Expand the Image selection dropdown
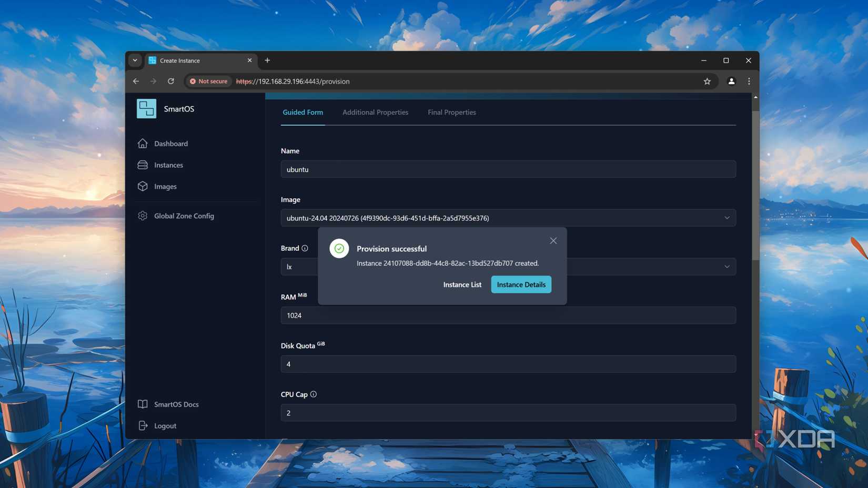This screenshot has height=488, width=868. tap(727, 217)
